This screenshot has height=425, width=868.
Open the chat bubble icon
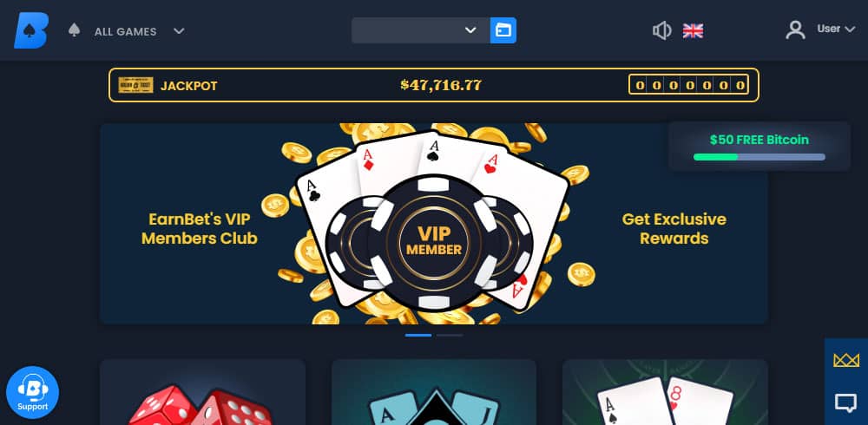[x=845, y=402]
